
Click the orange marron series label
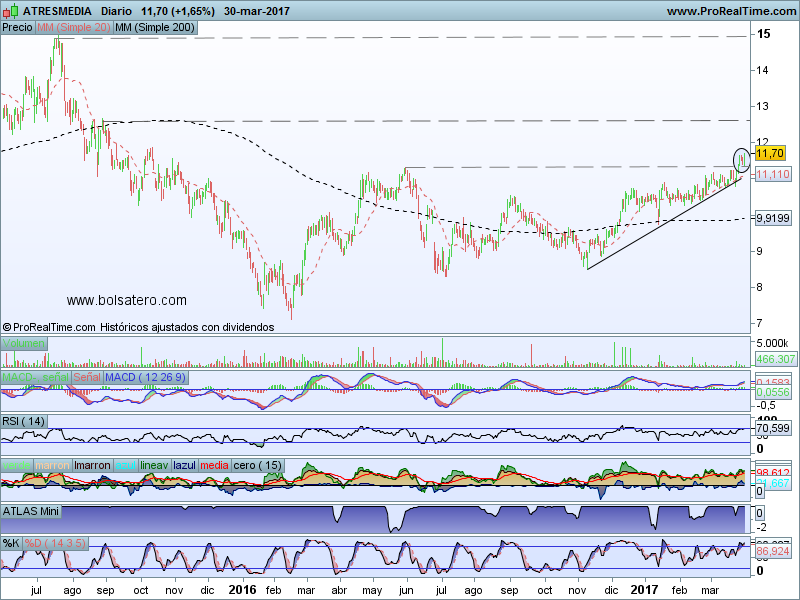click(x=53, y=465)
